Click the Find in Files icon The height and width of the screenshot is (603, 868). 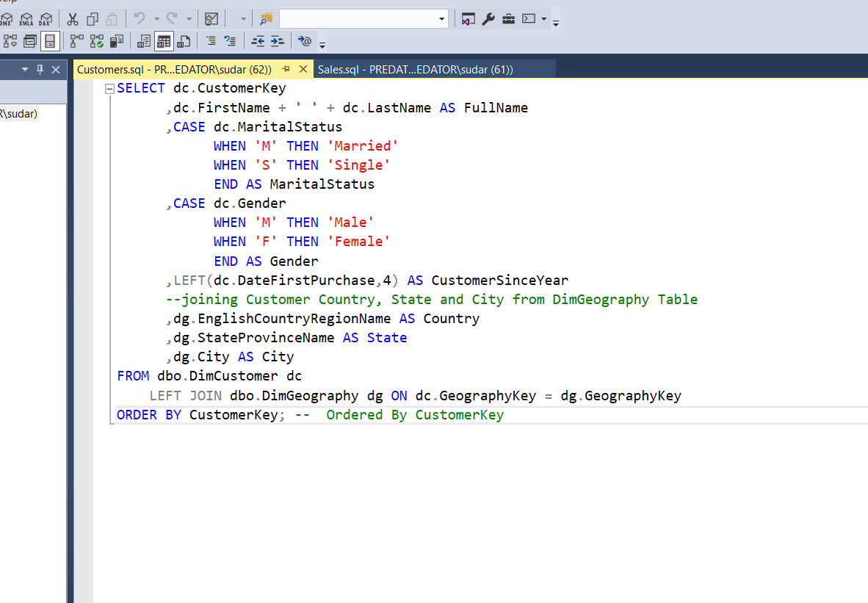266,19
